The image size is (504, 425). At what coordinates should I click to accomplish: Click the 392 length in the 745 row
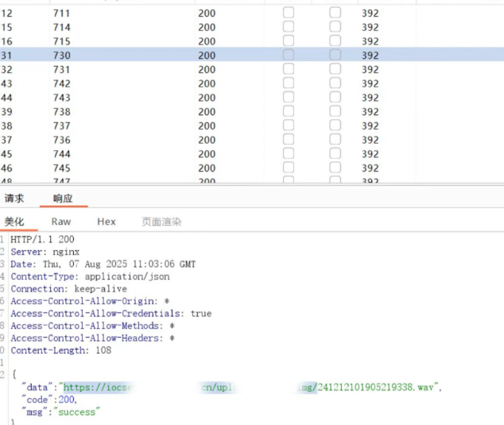[x=370, y=168]
